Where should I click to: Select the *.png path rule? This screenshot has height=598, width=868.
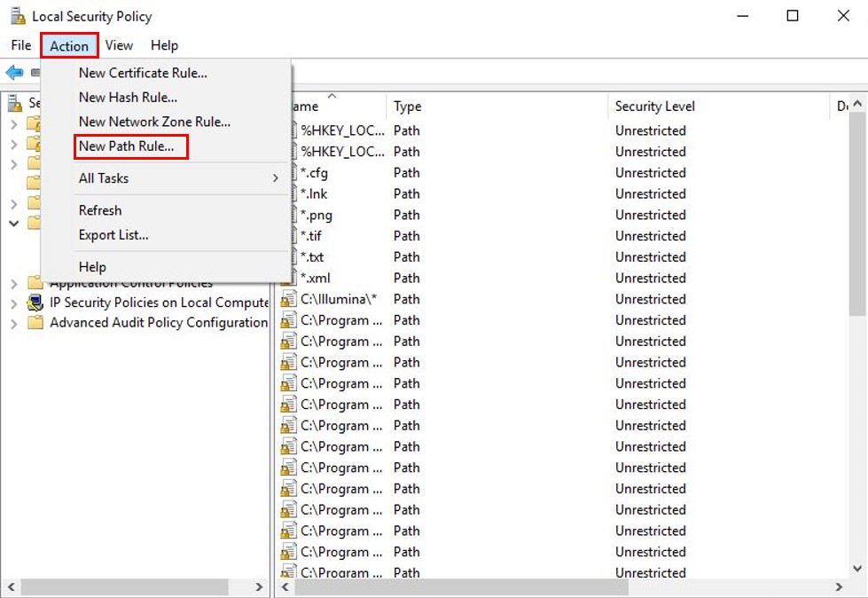pyautogui.click(x=317, y=215)
